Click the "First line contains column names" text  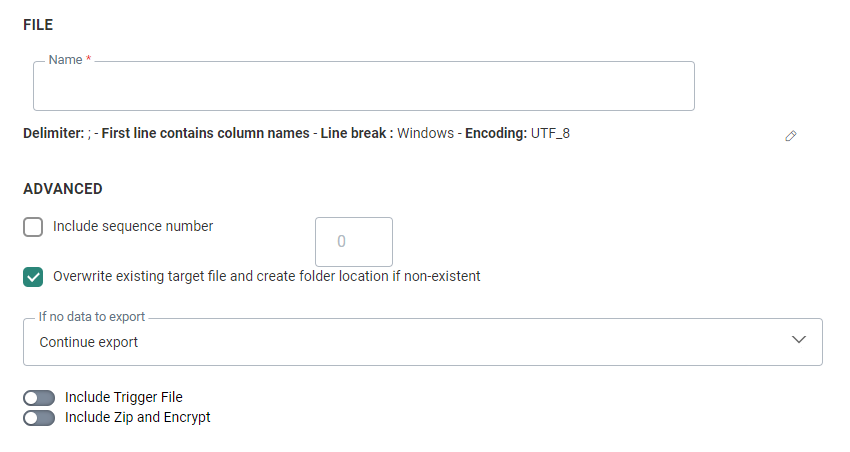click(x=205, y=133)
